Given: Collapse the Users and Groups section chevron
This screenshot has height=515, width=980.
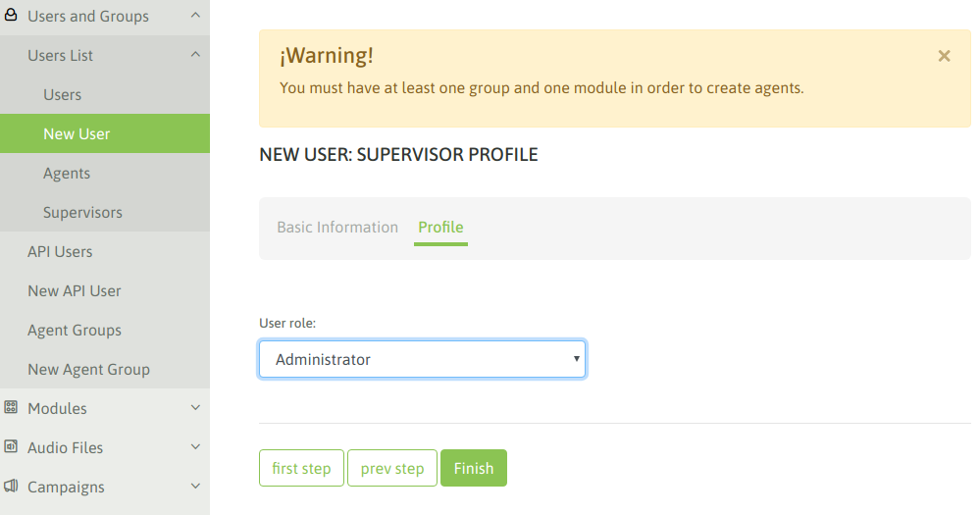Looking at the screenshot, I should click(195, 15).
